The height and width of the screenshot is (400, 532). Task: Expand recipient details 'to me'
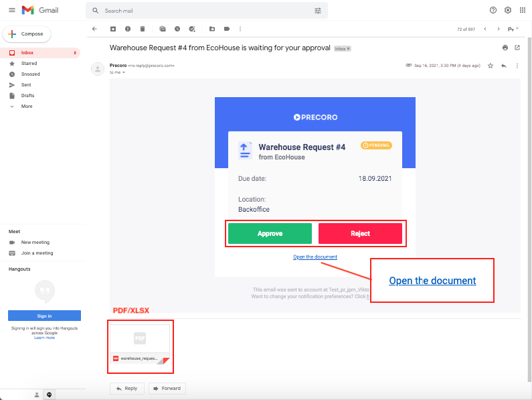coord(124,72)
